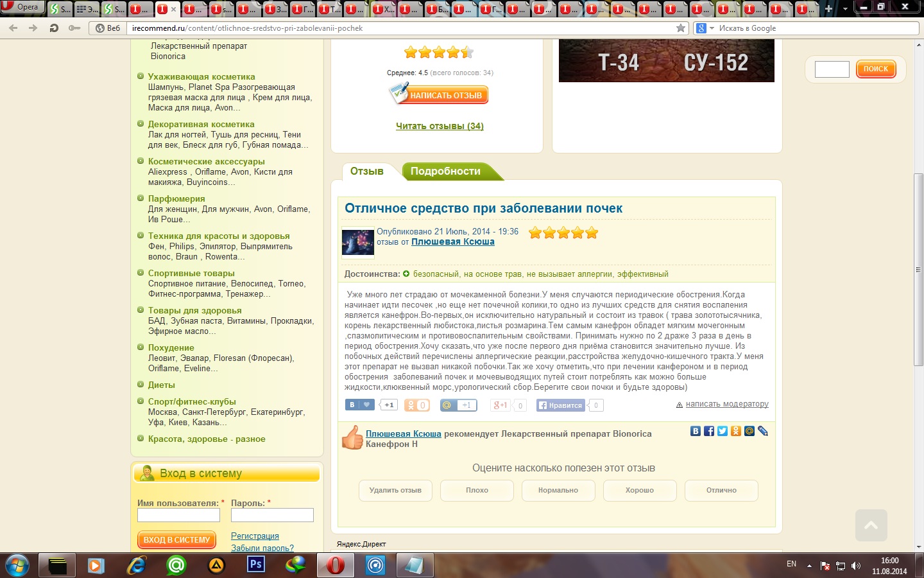Open 'Спорт/фитнес-клубы' category
The height and width of the screenshot is (578, 924).
(x=192, y=401)
